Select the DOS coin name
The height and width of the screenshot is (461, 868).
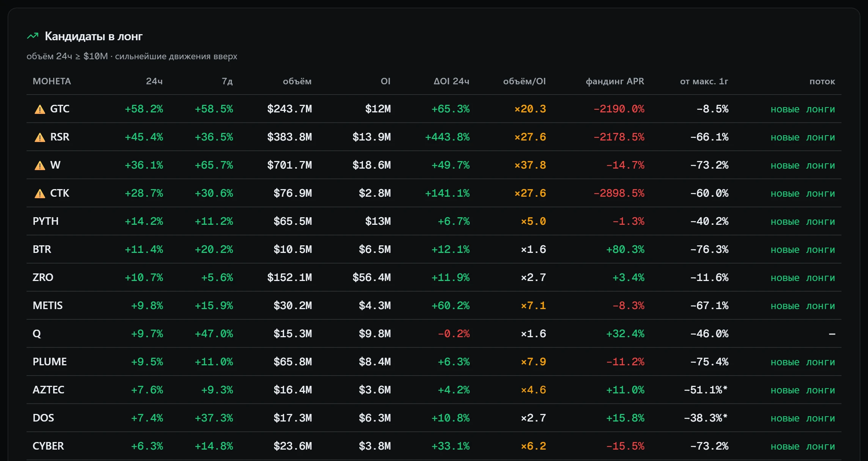pos(43,418)
